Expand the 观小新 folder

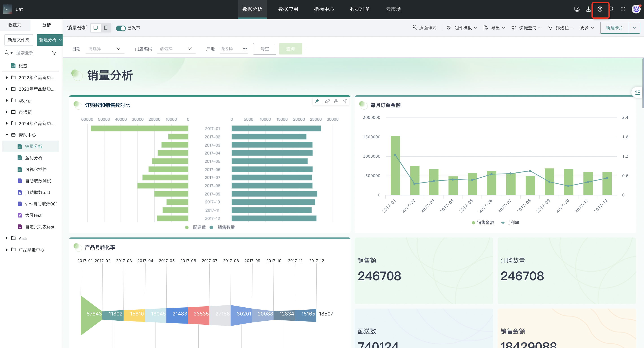tap(7, 100)
